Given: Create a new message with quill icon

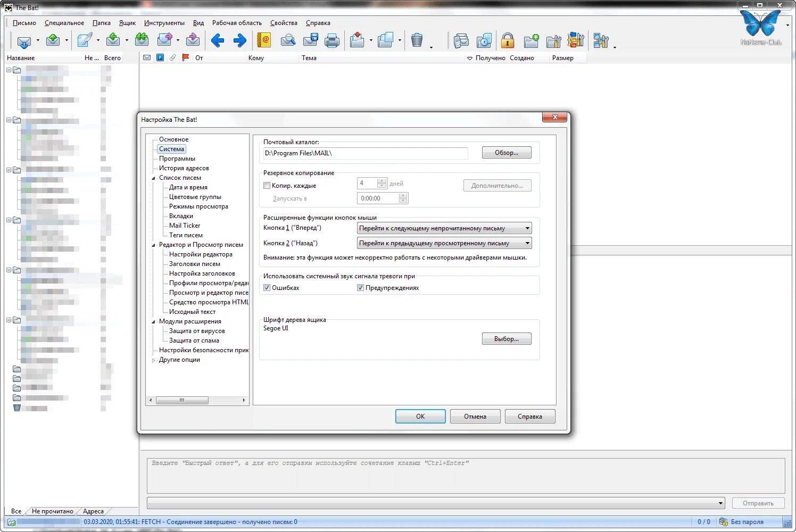Looking at the screenshot, I should (85, 40).
